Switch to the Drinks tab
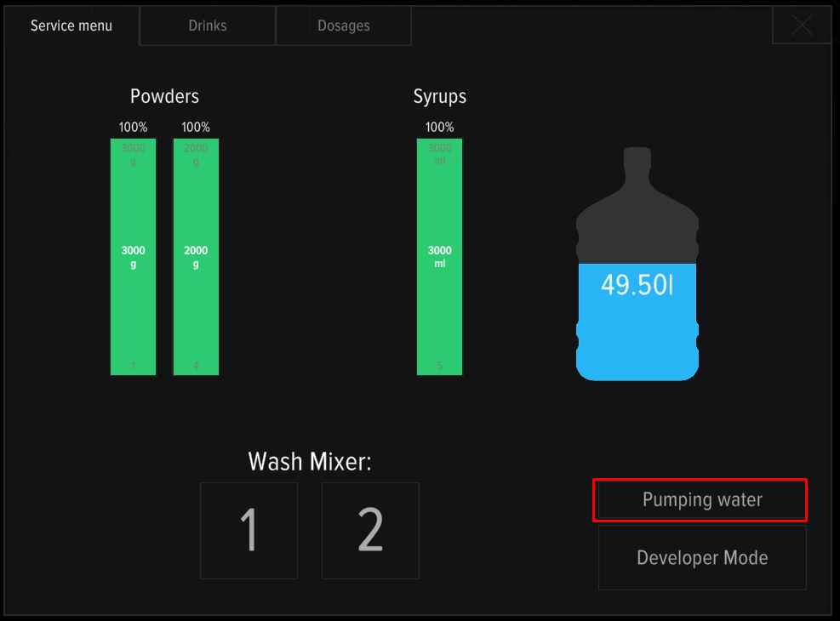 (x=208, y=26)
